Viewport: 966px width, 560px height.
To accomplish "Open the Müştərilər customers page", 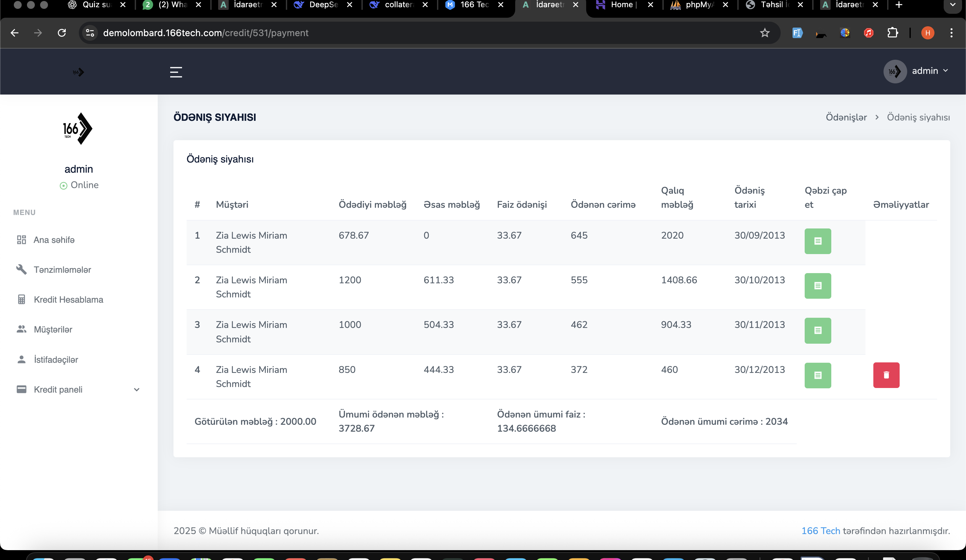I will tap(53, 330).
